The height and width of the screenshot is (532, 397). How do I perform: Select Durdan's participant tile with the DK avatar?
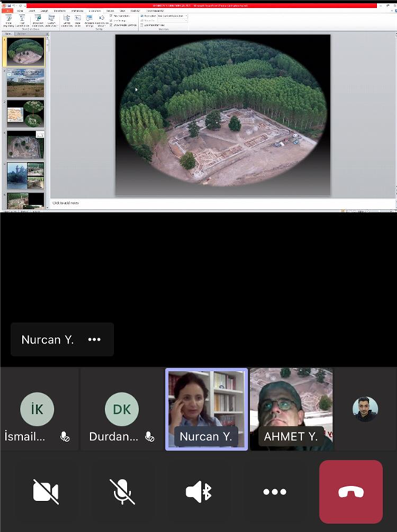pos(121,409)
